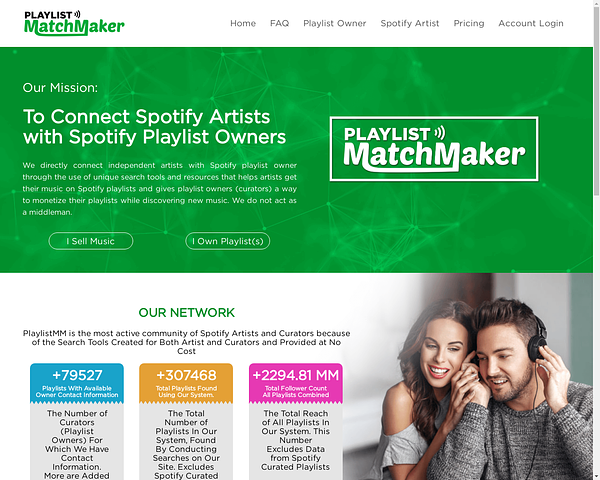Click the Curators contact info description

pyautogui.click(x=77, y=444)
